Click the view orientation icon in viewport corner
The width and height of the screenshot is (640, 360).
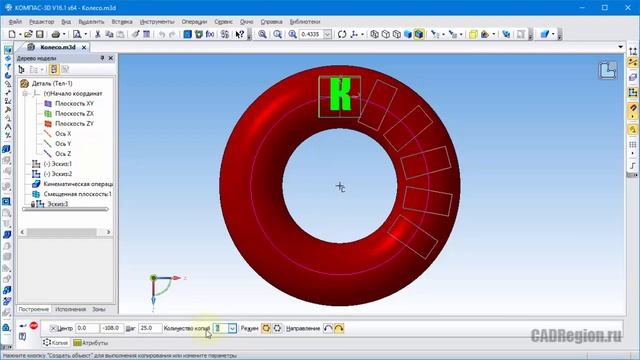[x=607, y=71]
